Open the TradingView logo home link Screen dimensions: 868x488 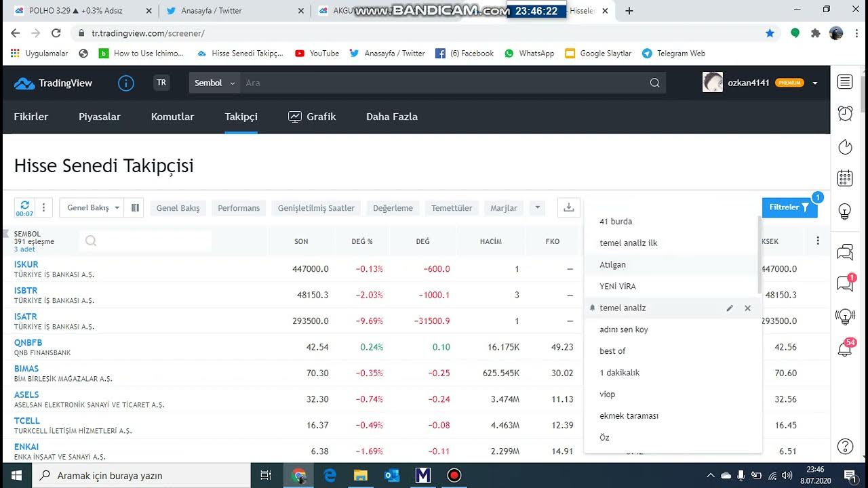(53, 83)
